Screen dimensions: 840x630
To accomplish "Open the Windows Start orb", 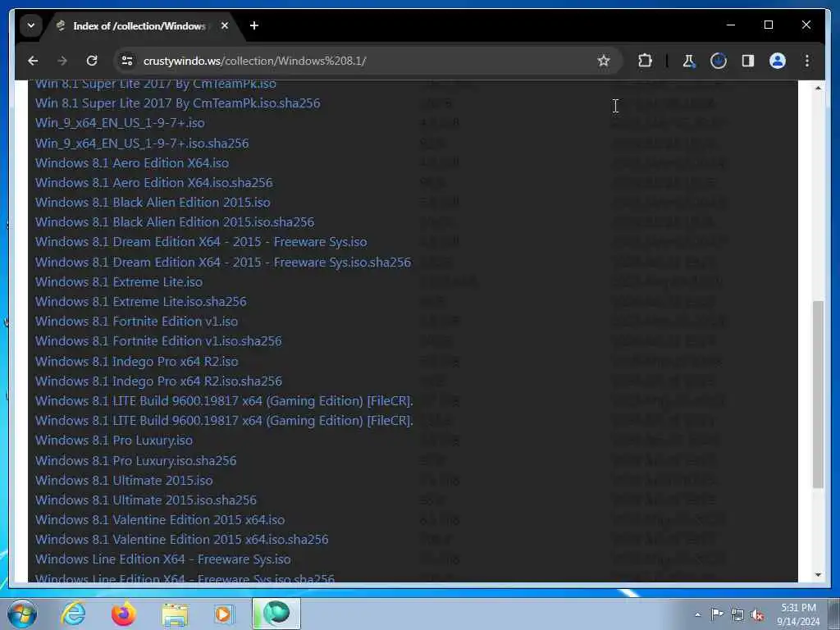I will point(21,614).
